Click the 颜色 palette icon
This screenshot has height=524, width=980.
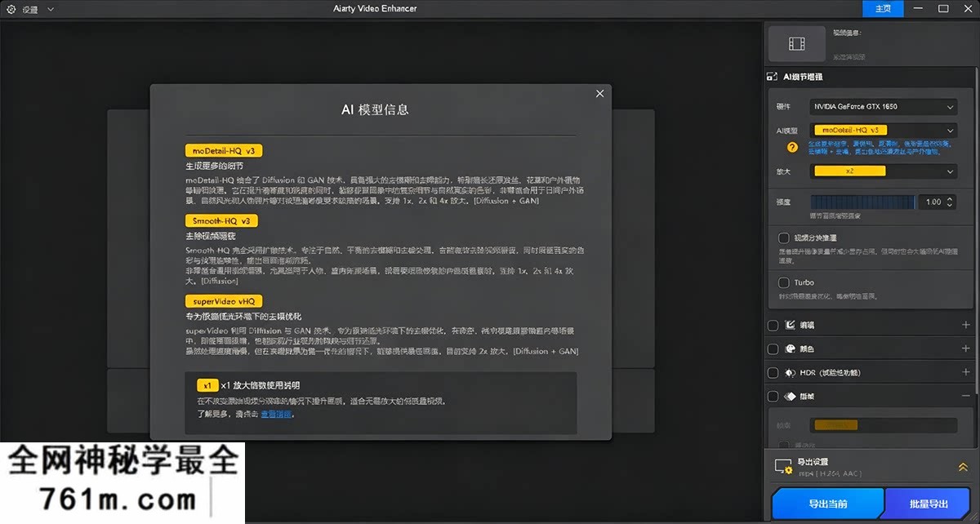(x=790, y=349)
